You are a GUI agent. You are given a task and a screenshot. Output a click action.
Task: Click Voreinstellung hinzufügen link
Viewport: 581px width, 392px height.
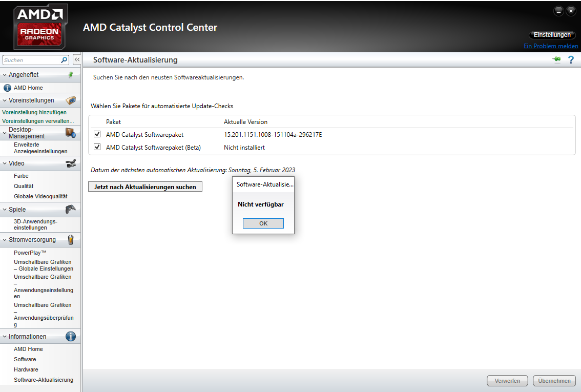pyautogui.click(x=34, y=112)
